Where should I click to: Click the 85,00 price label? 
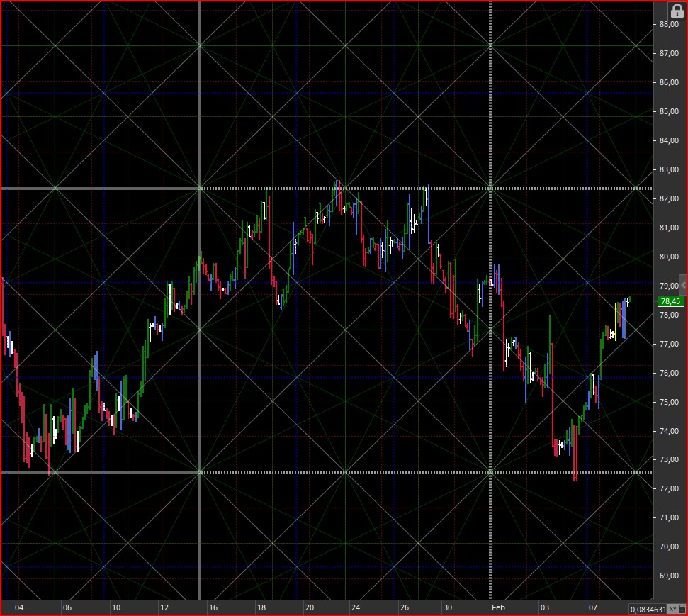669,111
